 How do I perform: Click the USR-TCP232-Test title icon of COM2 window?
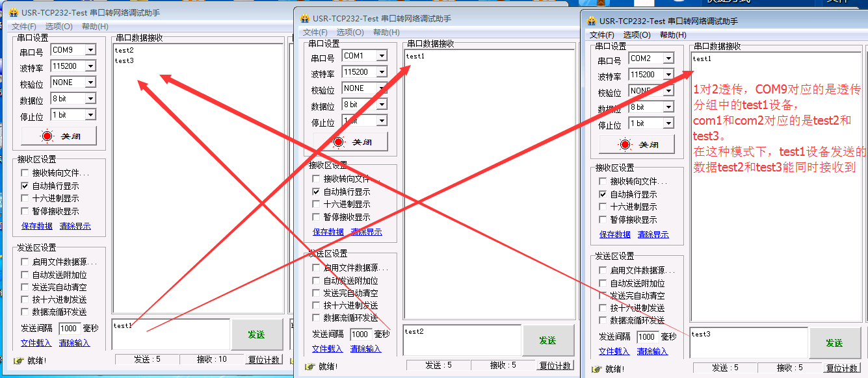click(x=591, y=21)
